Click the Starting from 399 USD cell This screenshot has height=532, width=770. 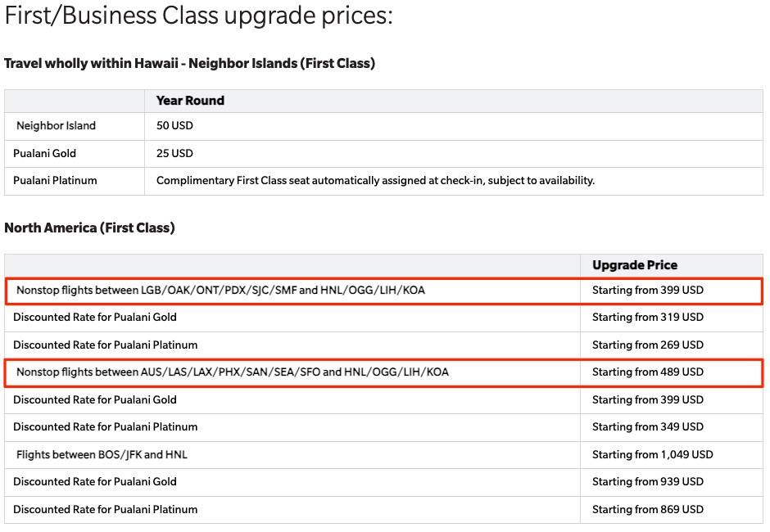(x=645, y=290)
